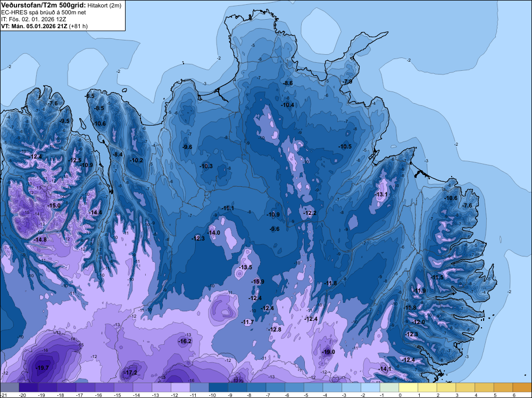The image size is (532, 398).
Task: Click the -14.1 temperature value
Action: pos(385,369)
